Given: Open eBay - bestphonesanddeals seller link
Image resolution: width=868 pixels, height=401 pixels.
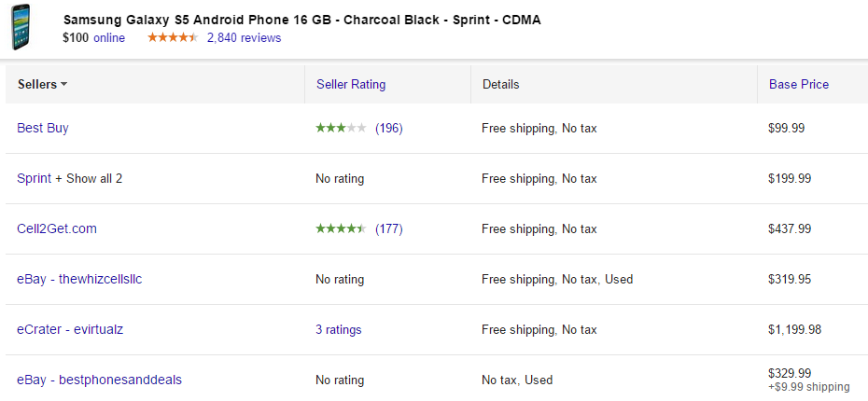Looking at the screenshot, I should [99, 380].
